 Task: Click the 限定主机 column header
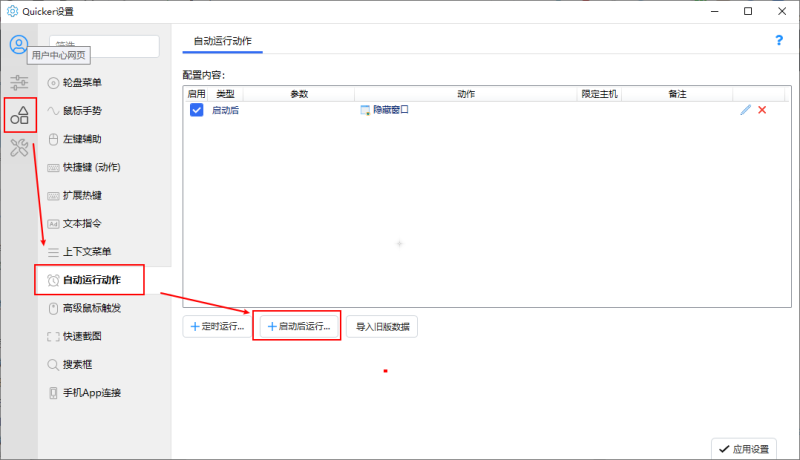pos(599,94)
